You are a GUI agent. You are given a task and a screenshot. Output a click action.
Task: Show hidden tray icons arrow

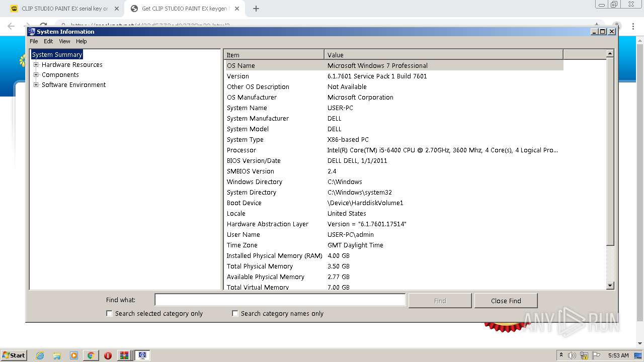561,355
